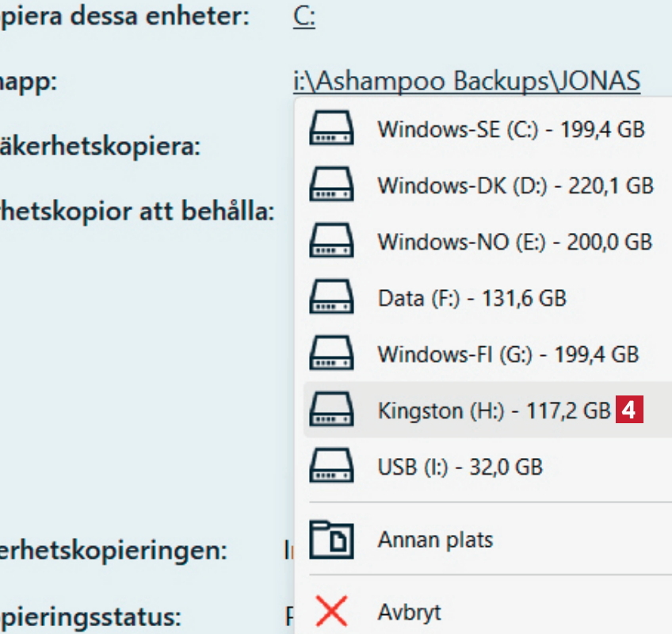This screenshot has width=672, height=634.
Task: Click the folder icon for Annan plats
Action: [x=331, y=540]
